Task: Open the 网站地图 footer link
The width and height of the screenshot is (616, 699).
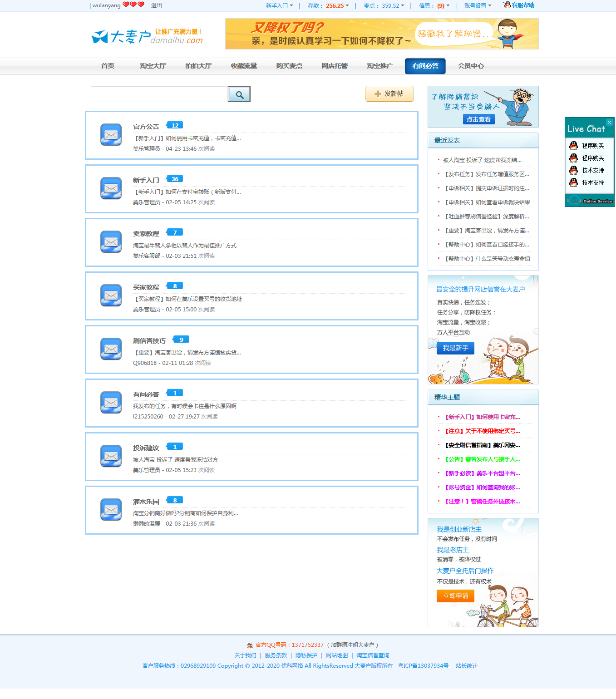Action: point(337,655)
